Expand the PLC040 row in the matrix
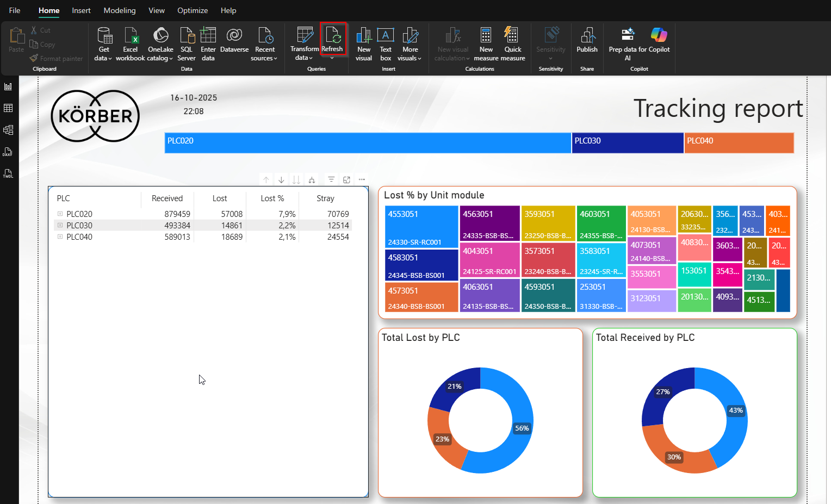831x504 pixels. (60, 237)
